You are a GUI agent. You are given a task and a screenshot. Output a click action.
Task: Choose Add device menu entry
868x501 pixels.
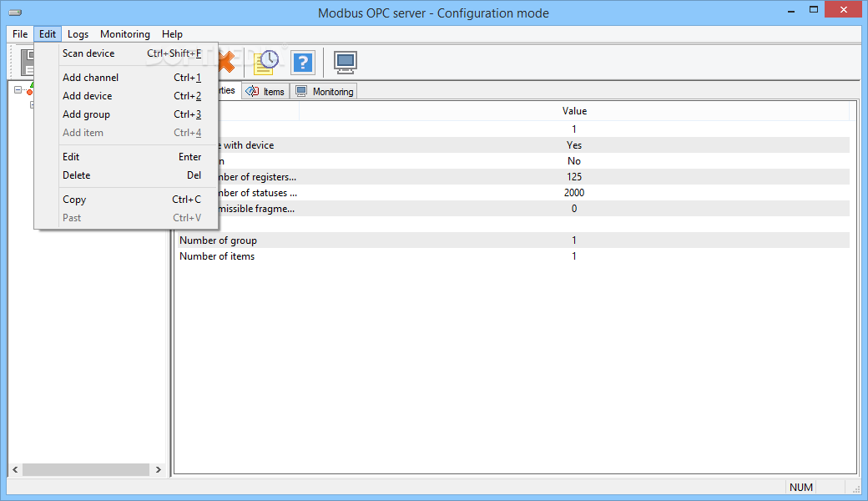point(126,96)
